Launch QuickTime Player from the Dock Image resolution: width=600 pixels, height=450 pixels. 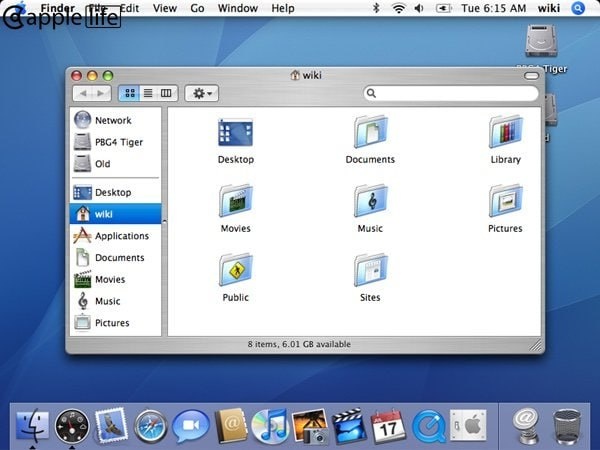429,426
